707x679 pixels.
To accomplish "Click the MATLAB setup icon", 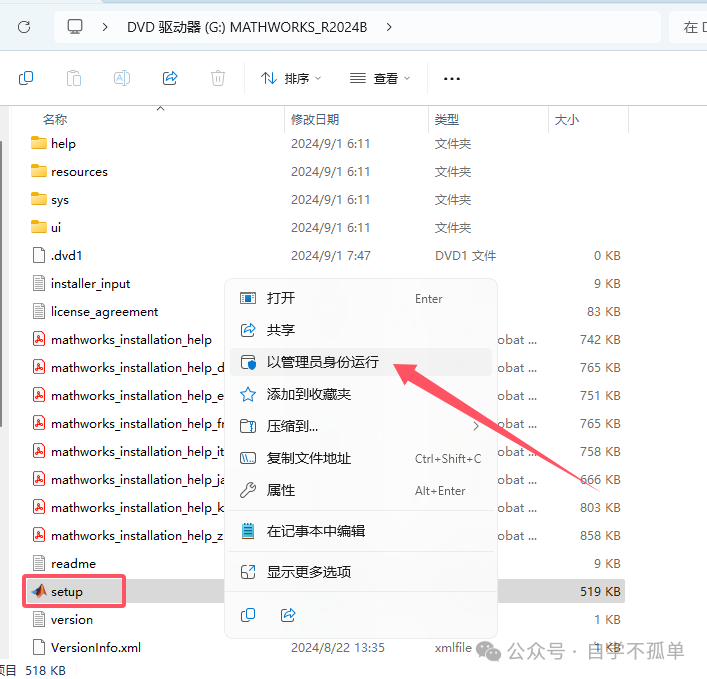I will point(39,591).
